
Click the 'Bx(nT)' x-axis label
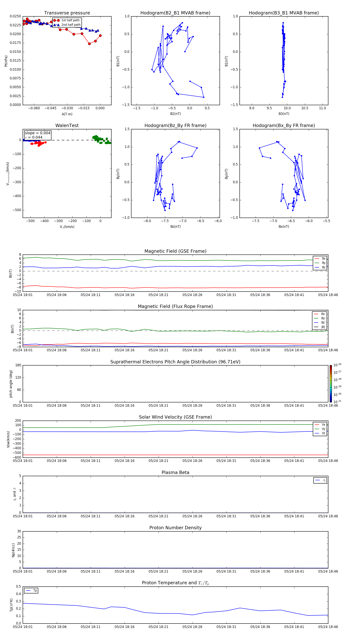click(284, 227)
